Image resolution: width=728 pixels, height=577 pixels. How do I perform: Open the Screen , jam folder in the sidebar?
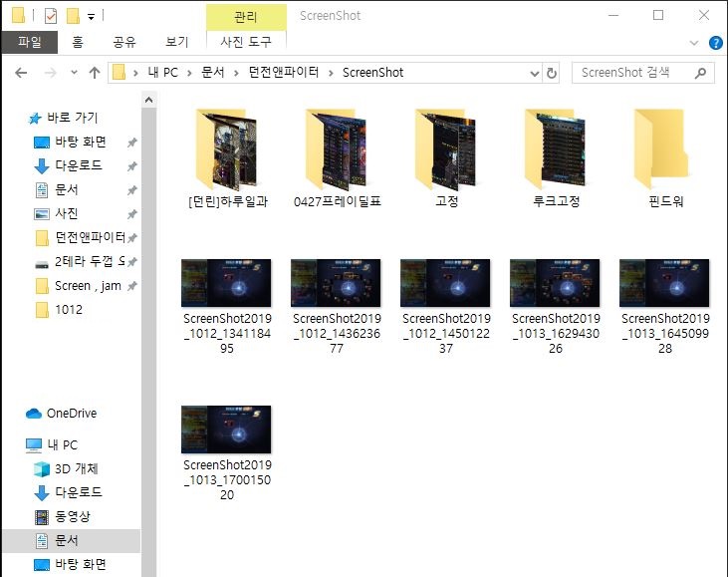pyautogui.click(x=78, y=286)
